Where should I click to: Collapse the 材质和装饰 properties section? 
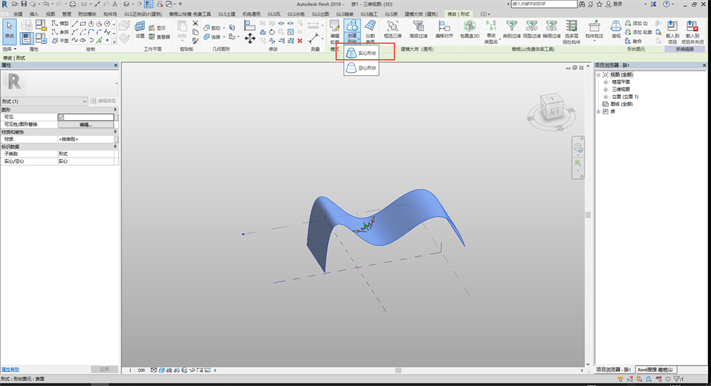[115, 132]
